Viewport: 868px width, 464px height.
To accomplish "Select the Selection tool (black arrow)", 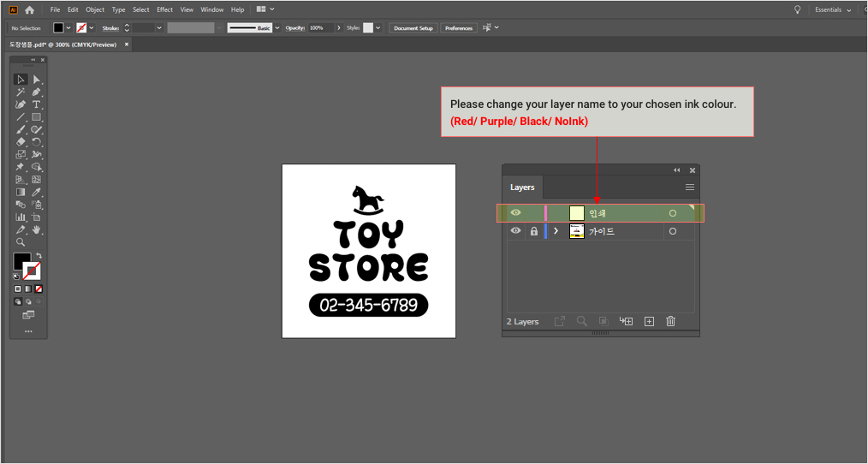I will [x=21, y=80].
